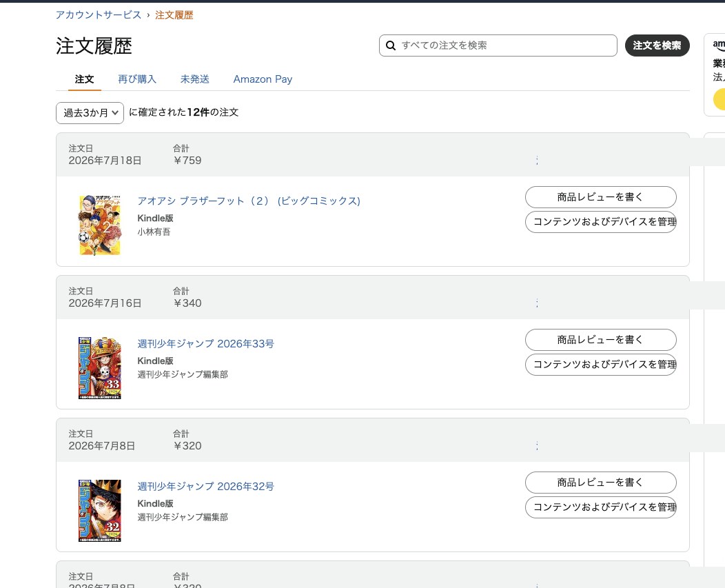
Task: Click the 注文履歴 page heading
Action: (94, 46)
